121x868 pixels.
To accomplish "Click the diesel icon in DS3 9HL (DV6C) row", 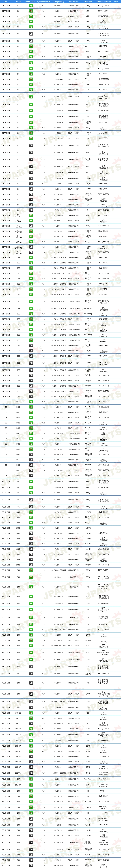I will coord(31,363).
